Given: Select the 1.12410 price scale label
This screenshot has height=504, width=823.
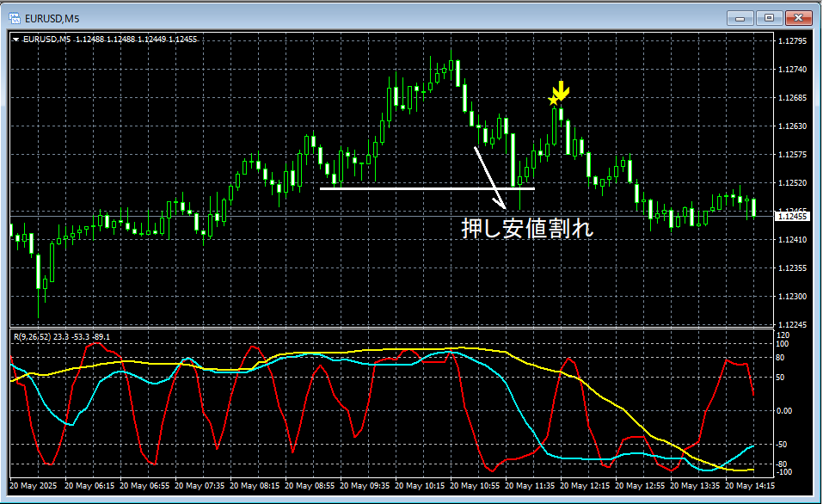Looking at the screenshot, I should pyautogui.click(x=792, y=239).
